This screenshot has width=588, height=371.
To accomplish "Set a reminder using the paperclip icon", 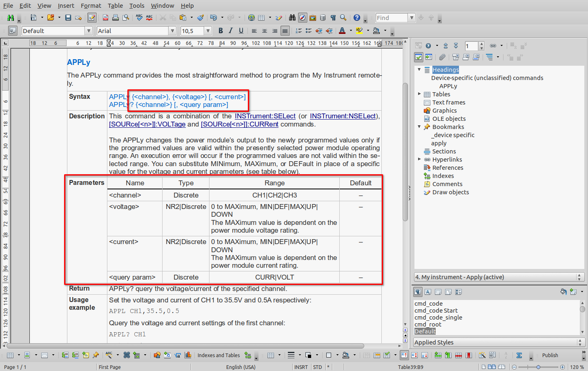I will tap(442, 57).
